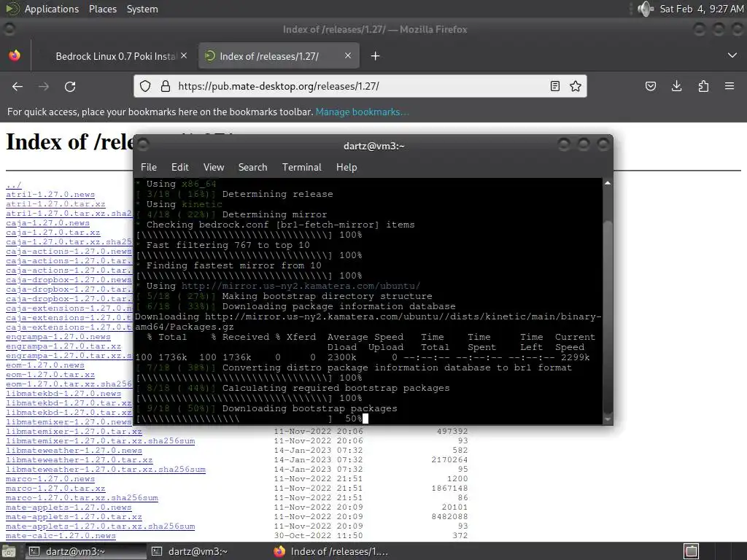Click the terminal vertical scrollbar thumb
This screenshot has width=747, height=560.
pos(608,316)
